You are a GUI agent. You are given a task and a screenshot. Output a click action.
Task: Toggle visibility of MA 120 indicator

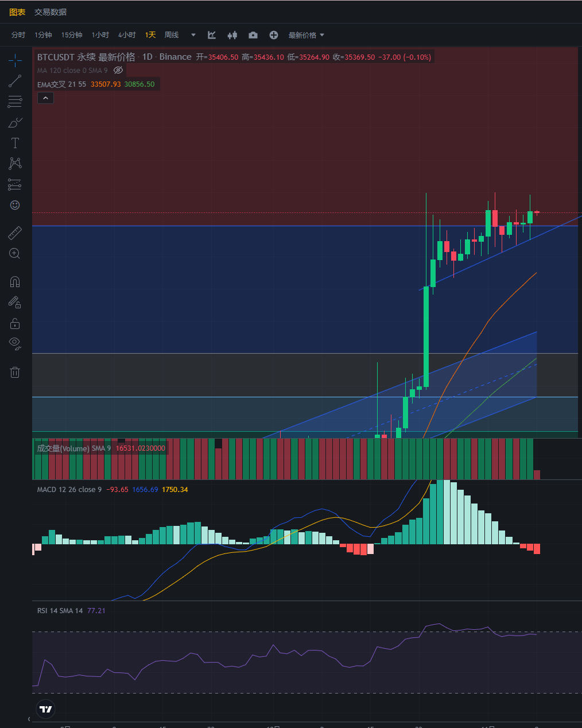118,70
